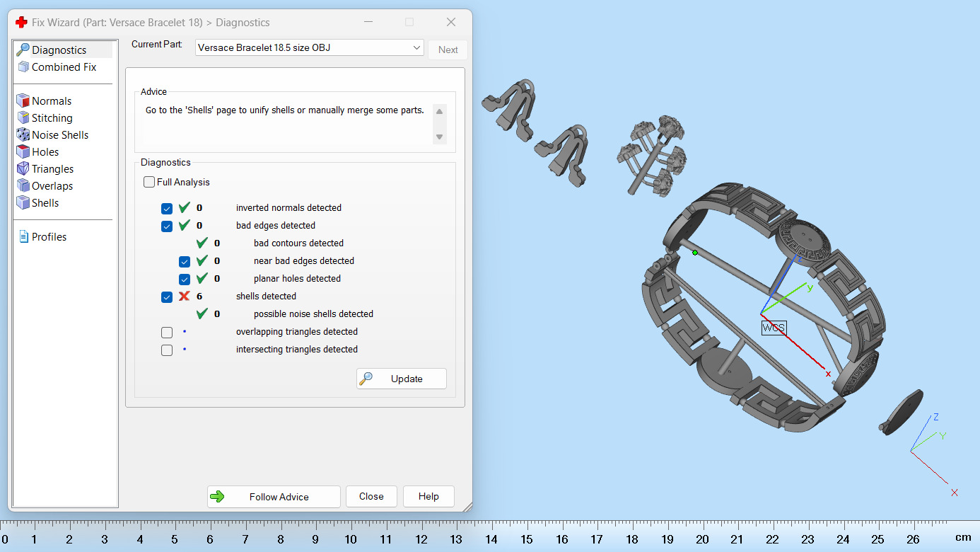The image size is (980, 552).
Task: Toggle the Full Analysis checkbox
Action: pyautogui.click(x=149, y=182)
